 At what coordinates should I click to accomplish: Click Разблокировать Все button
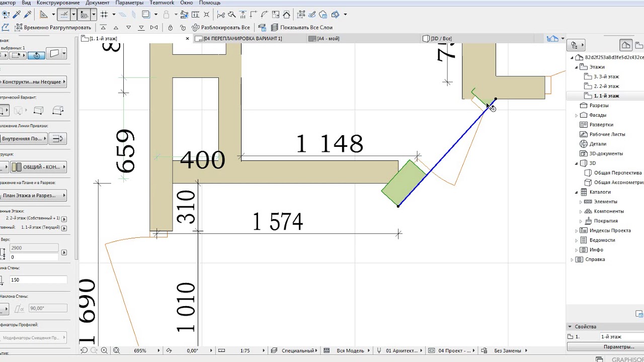(220, 28)
